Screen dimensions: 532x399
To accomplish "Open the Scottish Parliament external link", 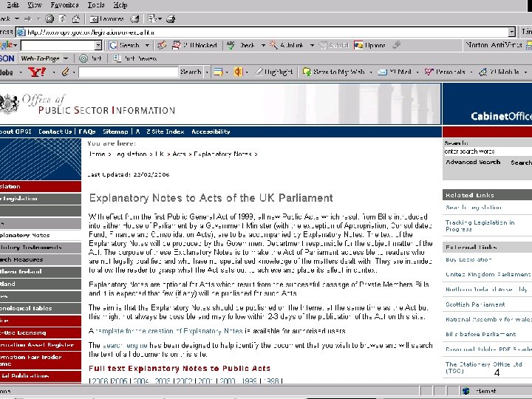I will coord(475,304).
